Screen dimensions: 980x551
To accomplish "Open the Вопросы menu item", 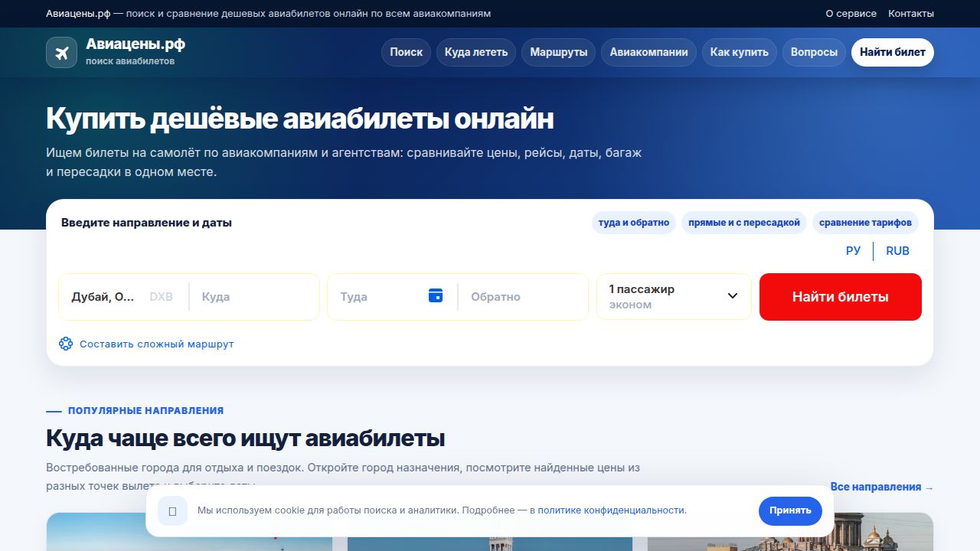I will [814, 52].
